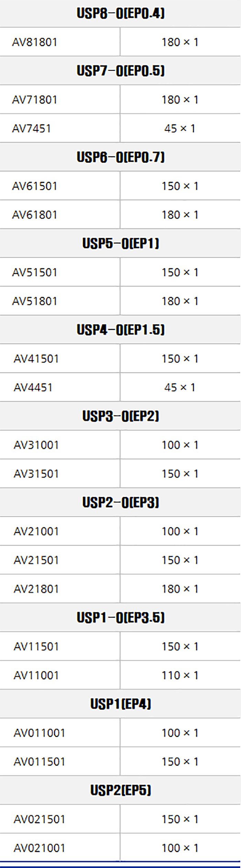241x868 pixels.
Task: Select the 45 × 1 cell beside AV4451
Action: [x=180, y=387]
